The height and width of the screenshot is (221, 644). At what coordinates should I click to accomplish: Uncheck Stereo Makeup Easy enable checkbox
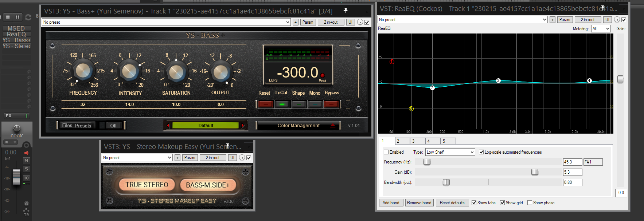pyautogui.click(x=249, y=158)
